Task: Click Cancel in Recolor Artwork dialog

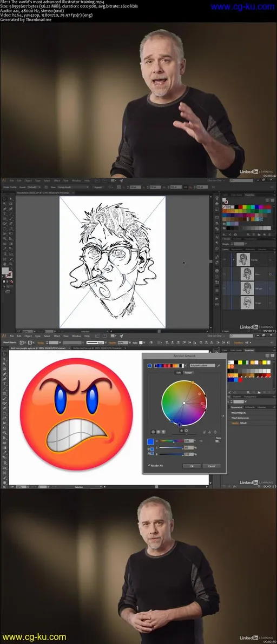Action: click(211, 466)
